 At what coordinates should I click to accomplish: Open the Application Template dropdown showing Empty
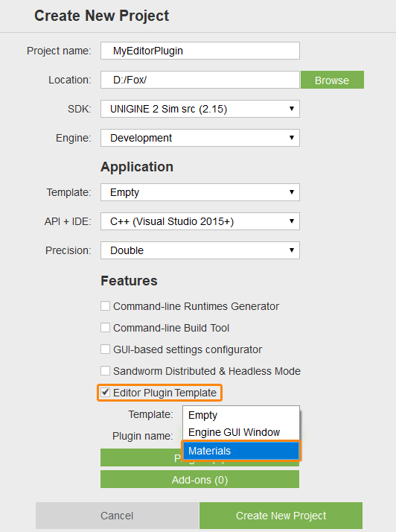(x=200, y=192)
